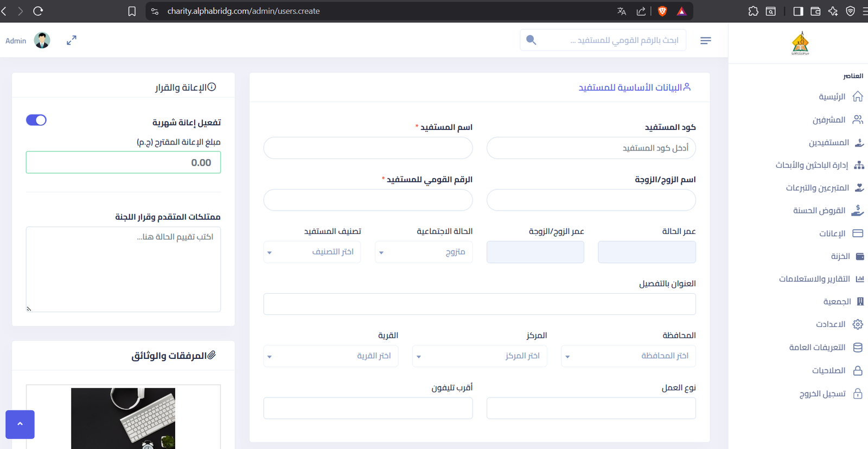This screenshot has height=449, width=868.
Task: Click the browser address bar URL
Action: [244, 11]
